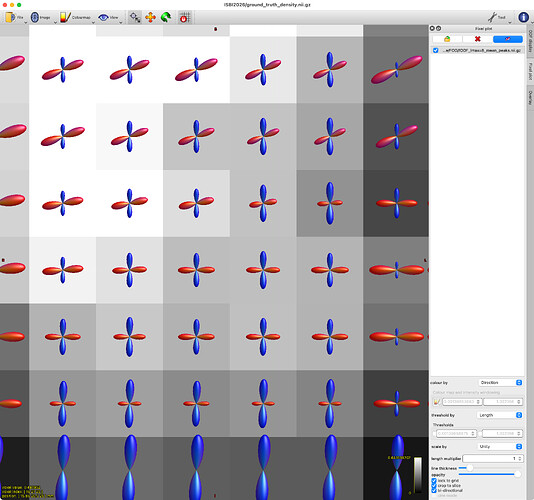
Task: Expand the File menu dropdown arrow
Action: pos(25,22)
